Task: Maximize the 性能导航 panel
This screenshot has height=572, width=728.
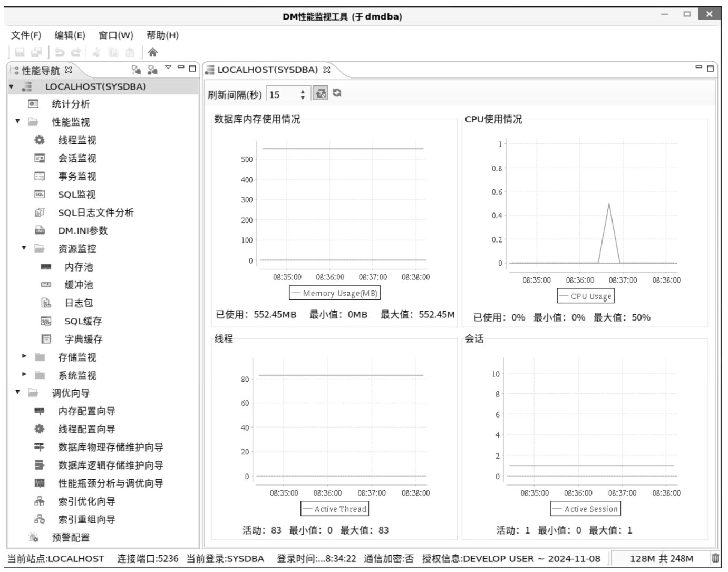Action: click(192, 68)
